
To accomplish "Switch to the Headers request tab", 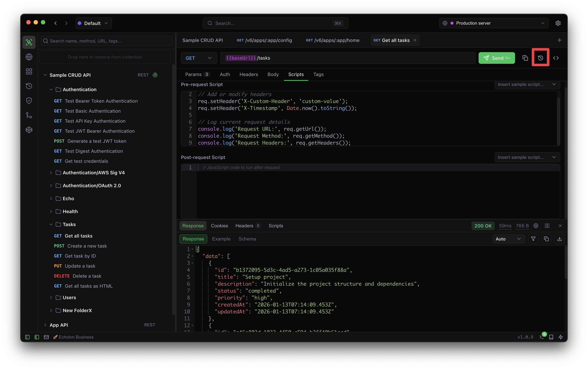I will [248, 74].
